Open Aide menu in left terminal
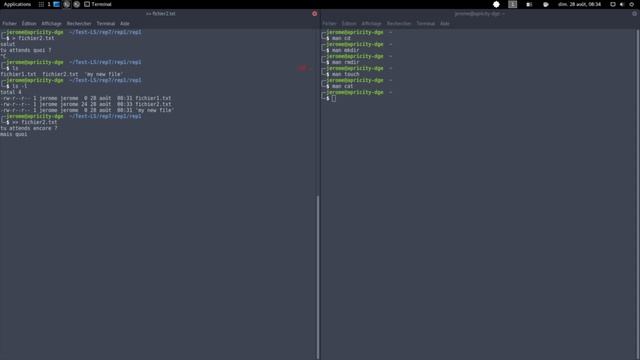640x360 pixels. (x=125, y=24)
